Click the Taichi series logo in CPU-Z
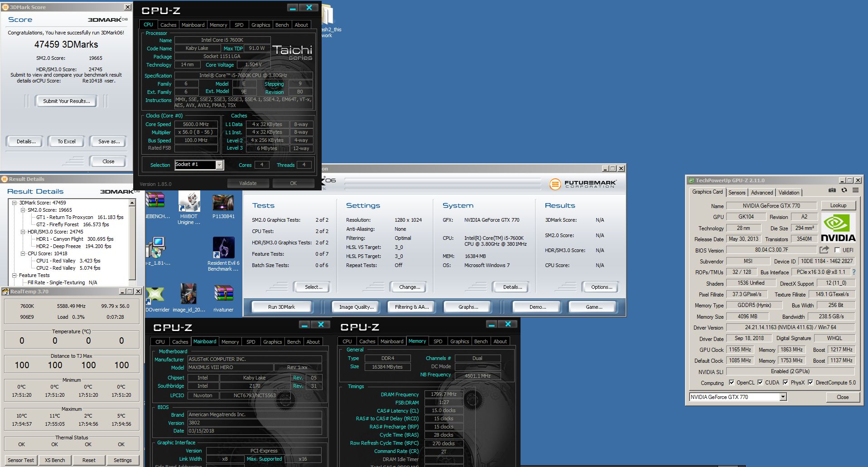 pyautogui.click(x=292, y=52)
